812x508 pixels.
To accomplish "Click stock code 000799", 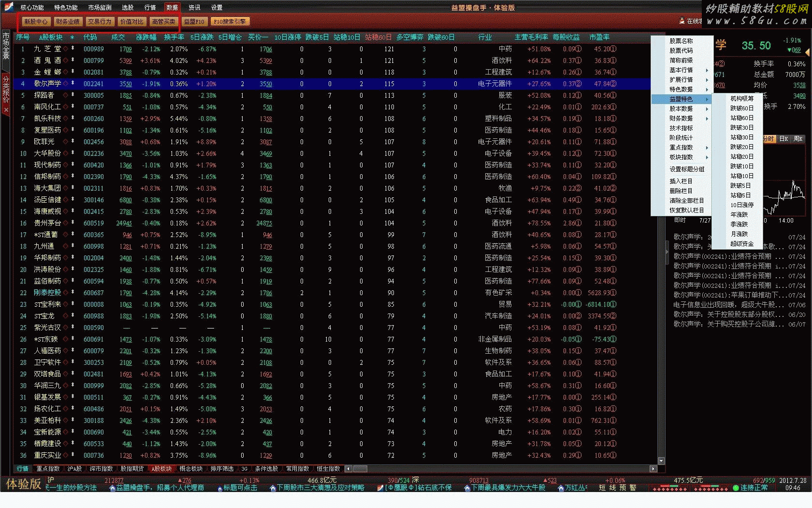I will 93,60.
